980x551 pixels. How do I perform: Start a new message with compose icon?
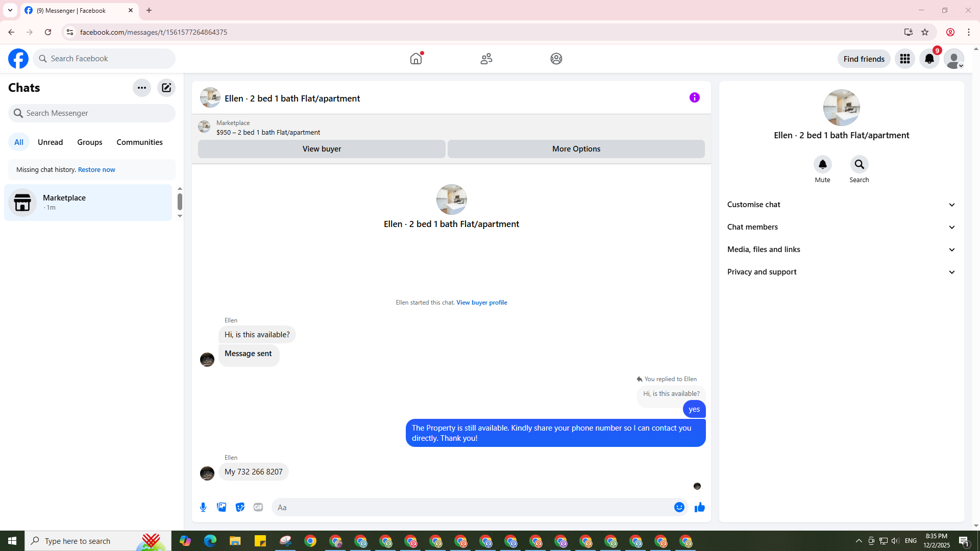(x=166, y=88)
